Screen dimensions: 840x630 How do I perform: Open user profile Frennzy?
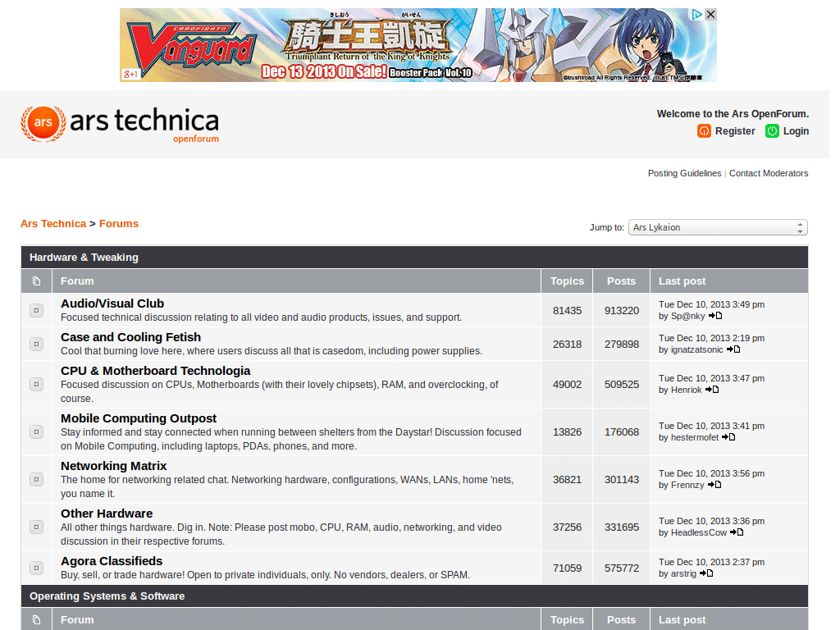click(687, 486)
